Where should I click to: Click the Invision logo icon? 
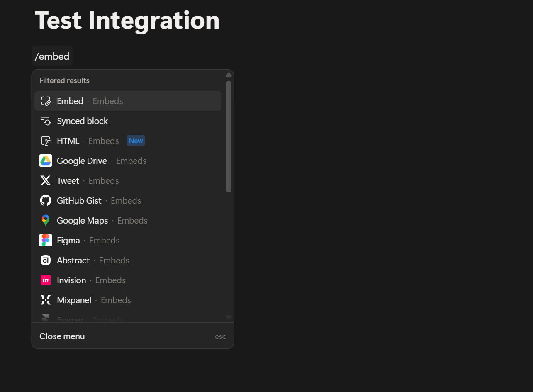point(46,280)
